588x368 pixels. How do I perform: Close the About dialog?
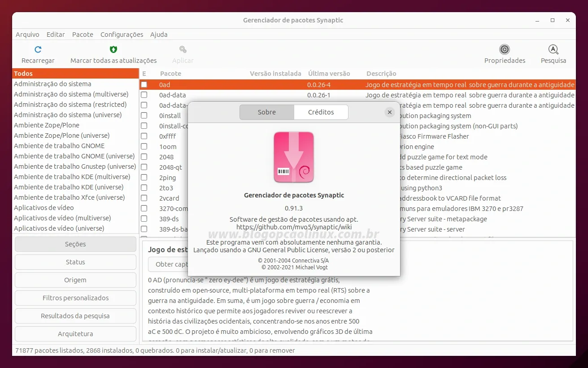390,112
